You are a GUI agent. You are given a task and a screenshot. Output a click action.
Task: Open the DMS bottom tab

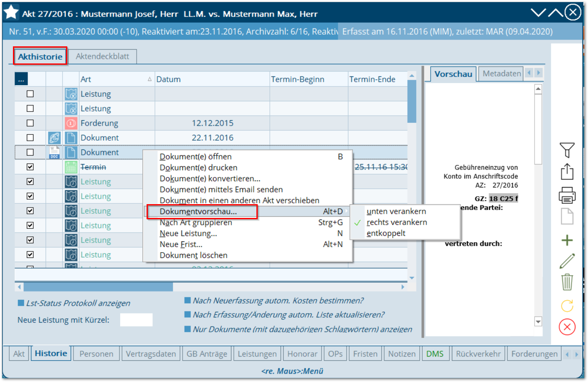(435, 354)
